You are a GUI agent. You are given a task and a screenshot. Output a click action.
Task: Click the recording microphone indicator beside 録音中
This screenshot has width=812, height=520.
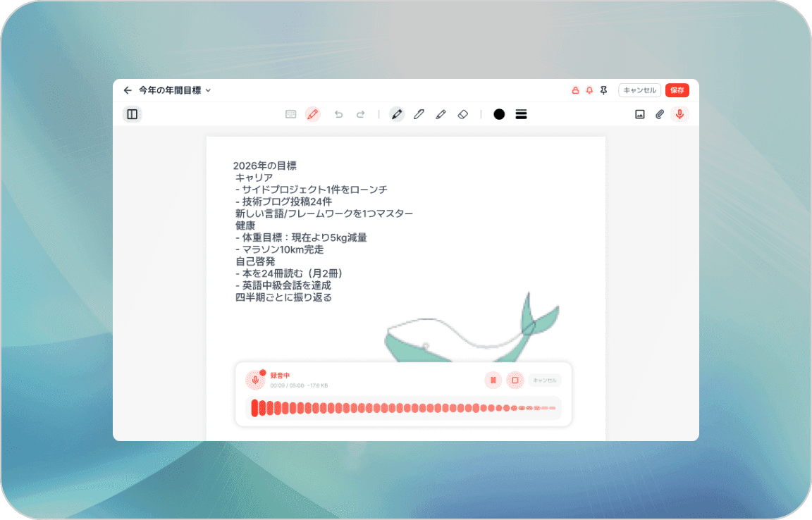click(x=254, y=380)
